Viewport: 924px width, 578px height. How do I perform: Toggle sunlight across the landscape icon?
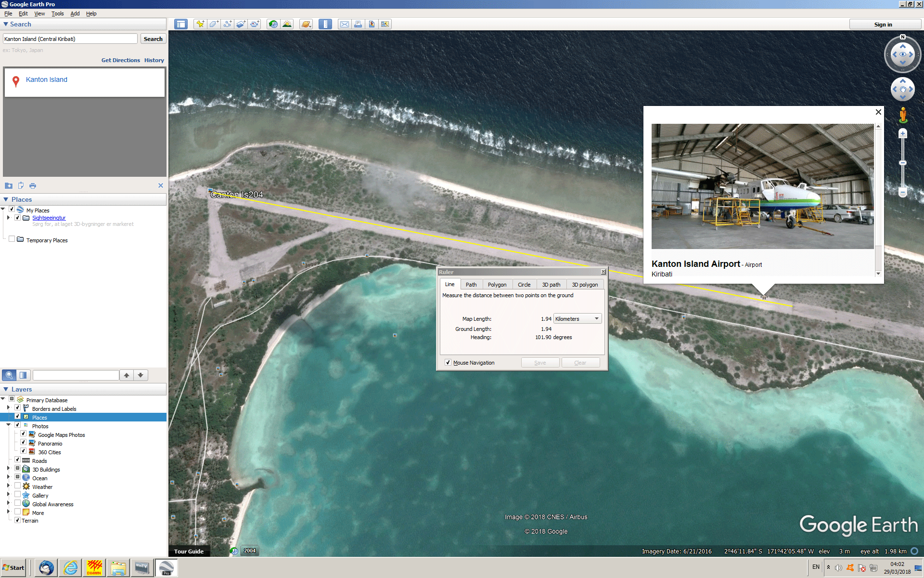pos(287,24)
